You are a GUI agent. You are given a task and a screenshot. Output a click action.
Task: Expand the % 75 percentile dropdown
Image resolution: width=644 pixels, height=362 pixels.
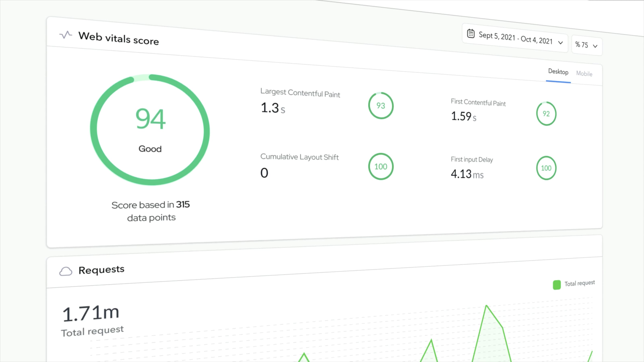click(586, 45)
